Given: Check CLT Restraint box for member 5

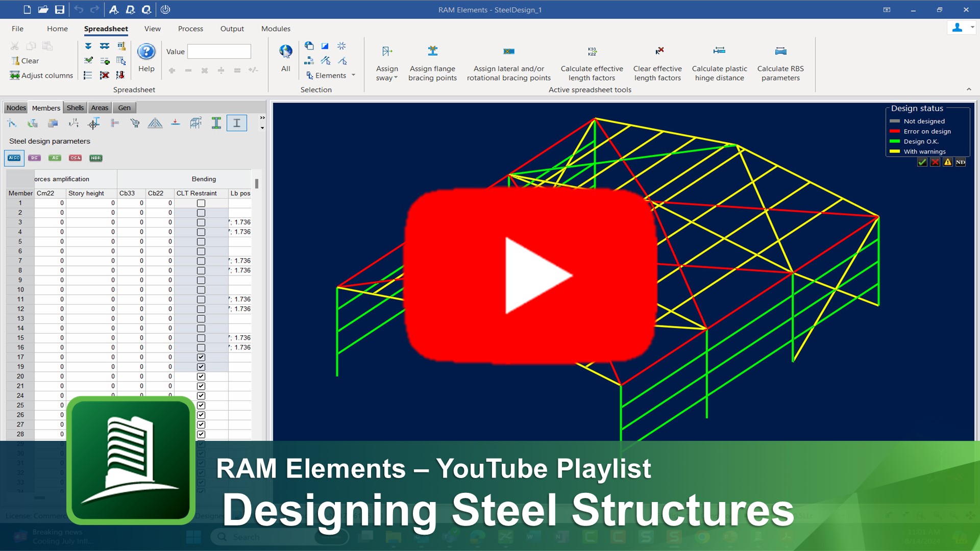Looking at the screenshot, I should [x=201, y=241].
